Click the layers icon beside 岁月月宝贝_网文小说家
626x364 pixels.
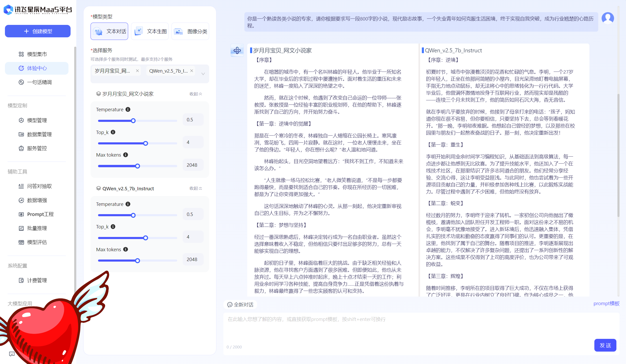point(98,94)
